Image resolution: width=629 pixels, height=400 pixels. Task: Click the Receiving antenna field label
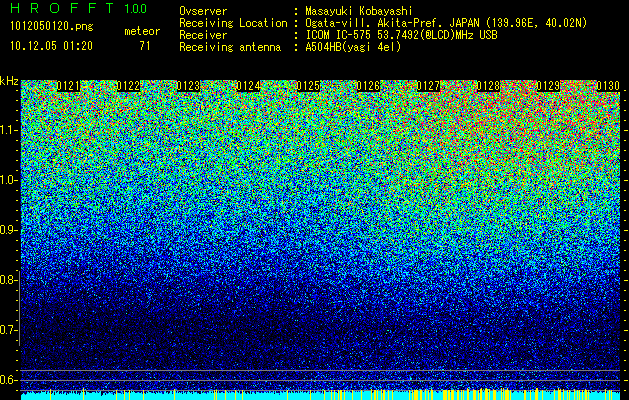coord(230,47)
